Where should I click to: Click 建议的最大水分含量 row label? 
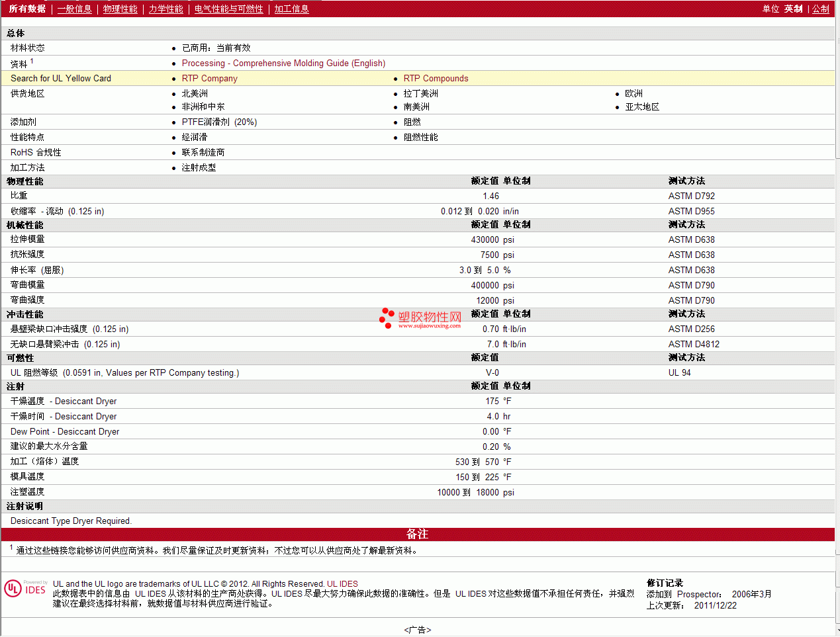pos(49,446)
